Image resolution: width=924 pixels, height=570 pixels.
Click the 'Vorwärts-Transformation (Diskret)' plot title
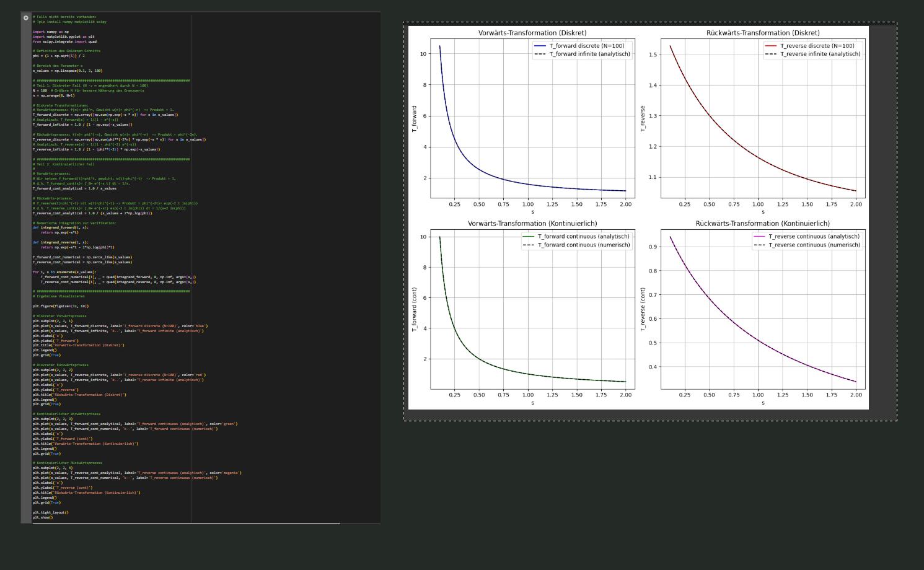tap(532, 33)
